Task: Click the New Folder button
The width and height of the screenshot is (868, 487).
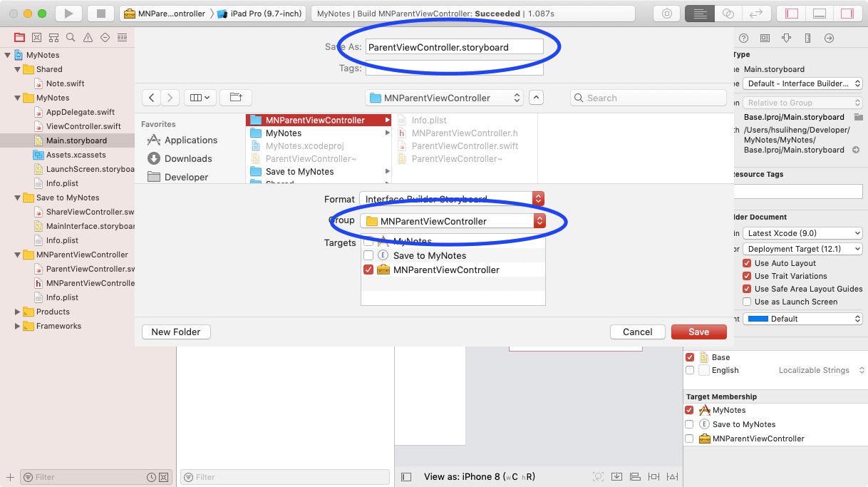Action: [x=176, y=332]
